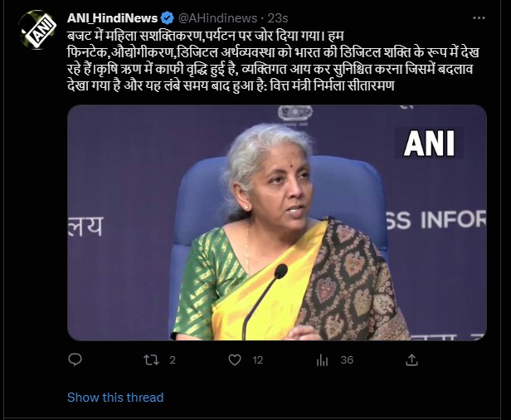The image size is (511, 420).
Task: Click the ANI_HindiNews display name
Action: tap(113, 18)
